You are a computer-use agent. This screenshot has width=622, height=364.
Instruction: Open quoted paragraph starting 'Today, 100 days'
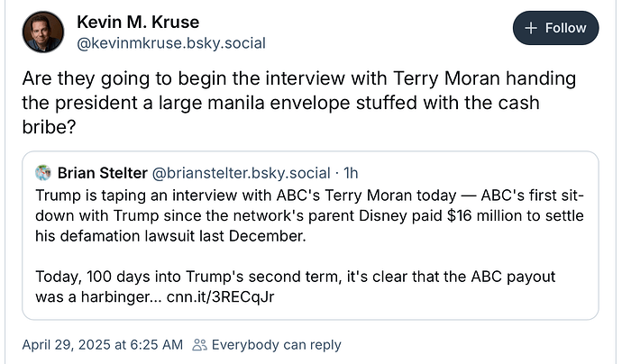point(296,287)
